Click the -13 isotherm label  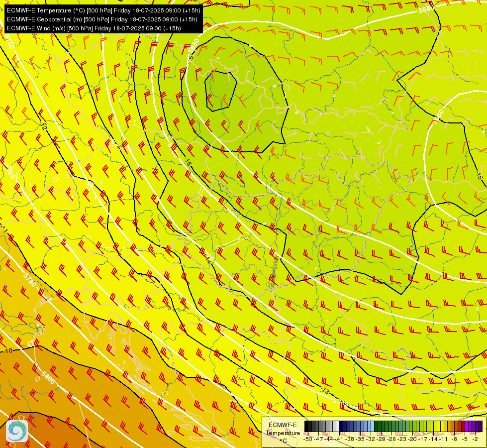click(325, 390)
